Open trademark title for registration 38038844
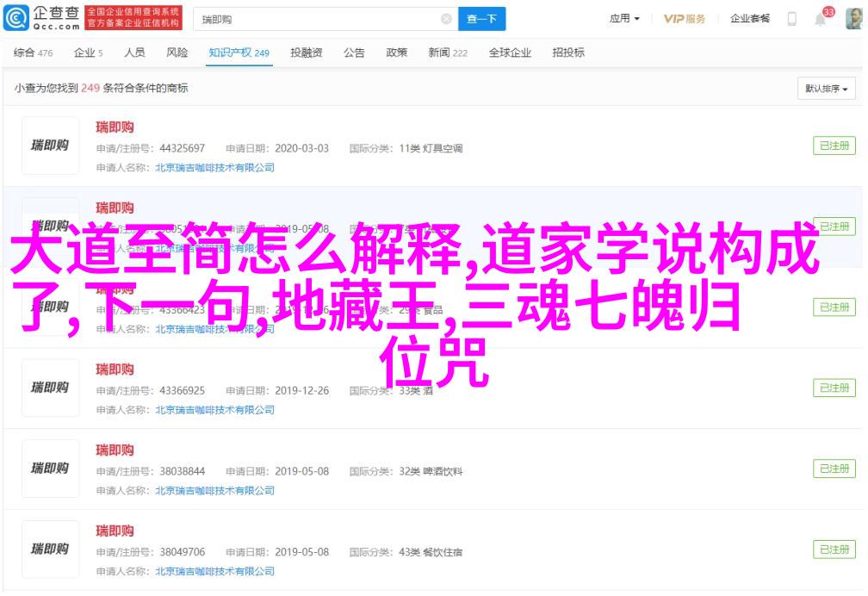 pyautogui.click(x=115, y=450)
